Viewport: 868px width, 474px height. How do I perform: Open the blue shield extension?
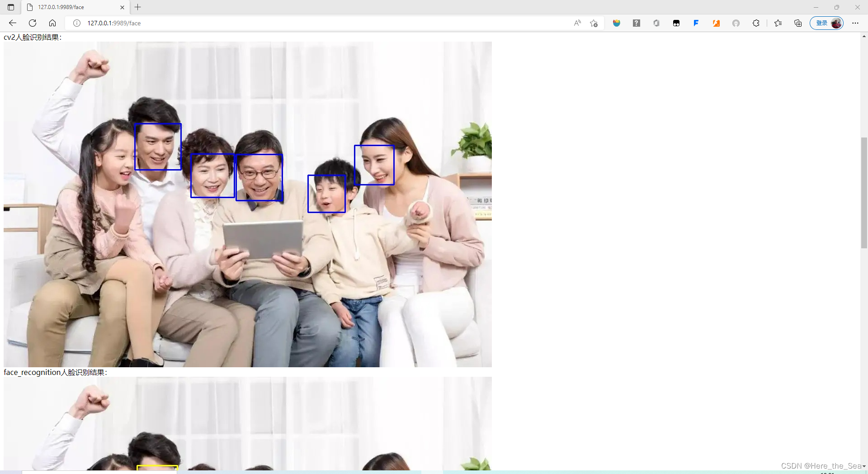click(617, 23)
